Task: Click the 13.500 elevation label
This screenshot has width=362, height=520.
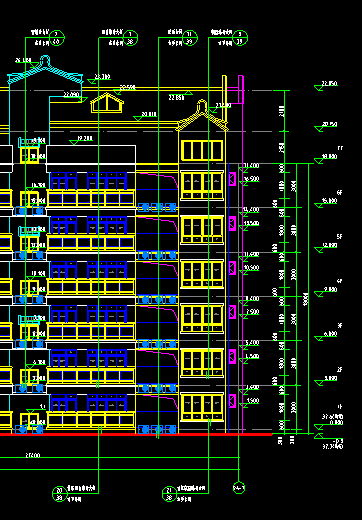Action: pyautogui.click(x=251, y=223)
